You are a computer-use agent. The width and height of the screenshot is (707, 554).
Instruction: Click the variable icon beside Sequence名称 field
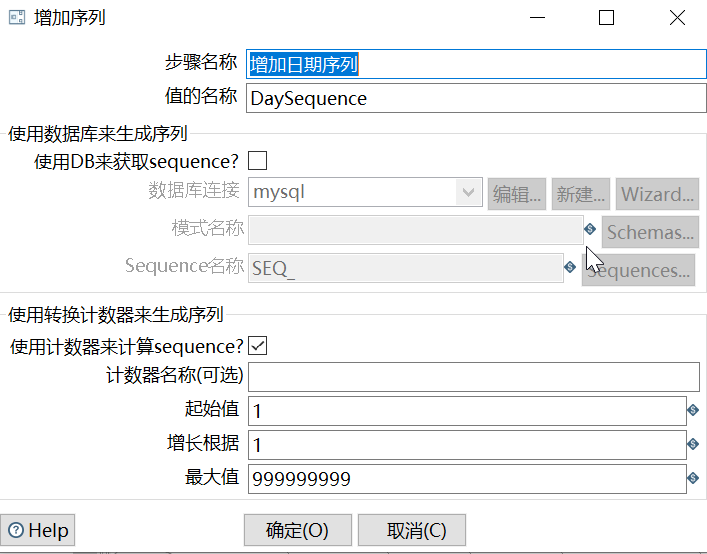coord(570,267)
